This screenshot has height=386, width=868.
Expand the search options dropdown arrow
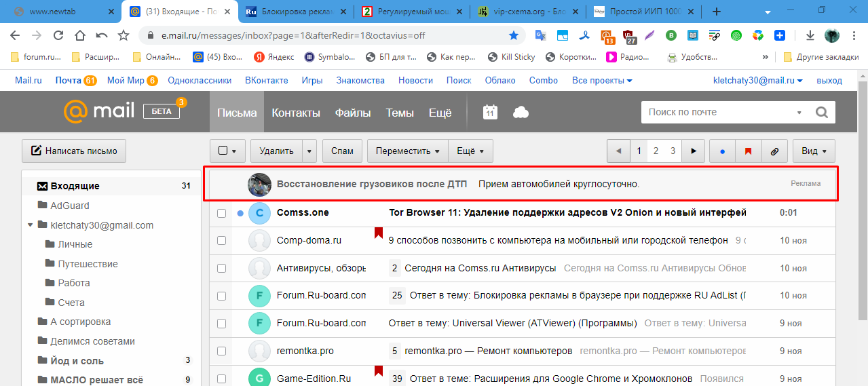(x=799, y=113)
